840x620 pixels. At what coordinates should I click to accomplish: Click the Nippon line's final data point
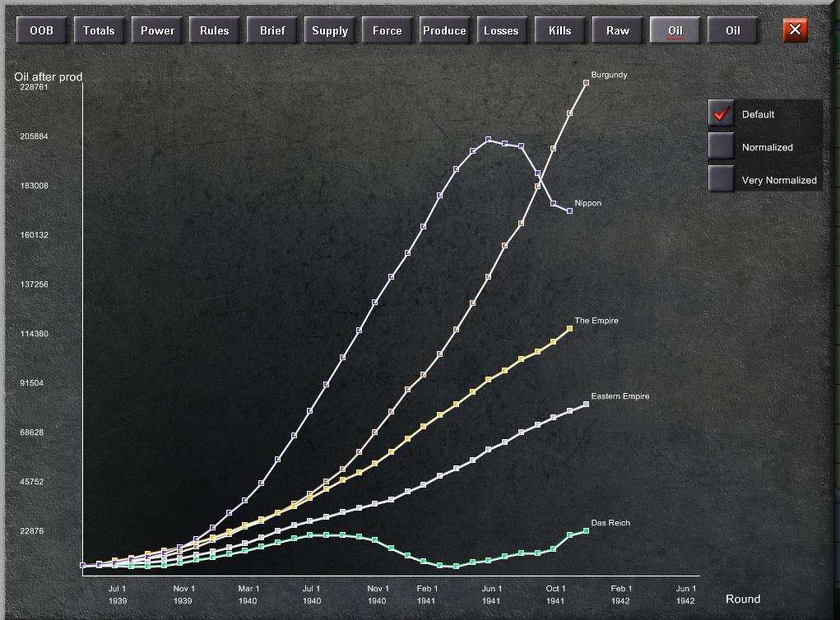[x=569, y=211]
